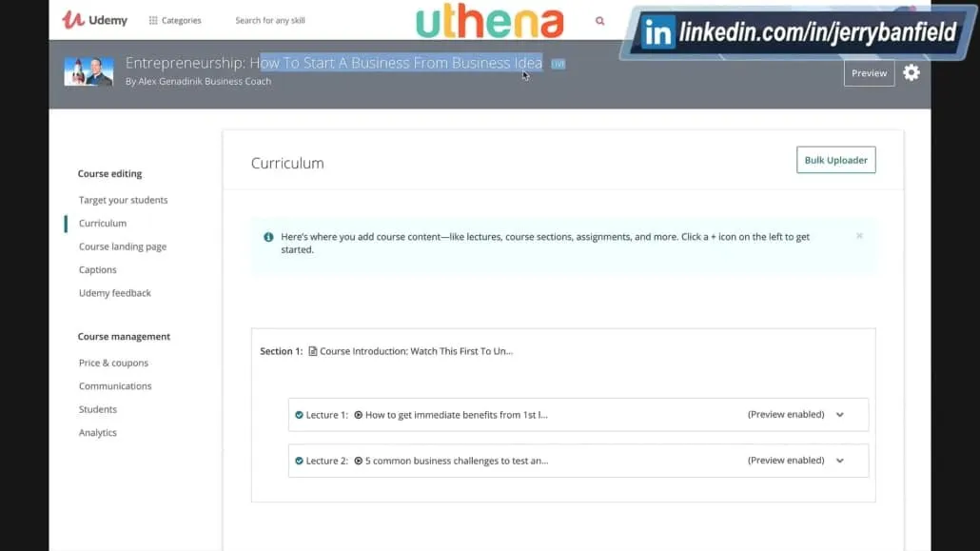Click the info icon in the banner

pos(268,237)
